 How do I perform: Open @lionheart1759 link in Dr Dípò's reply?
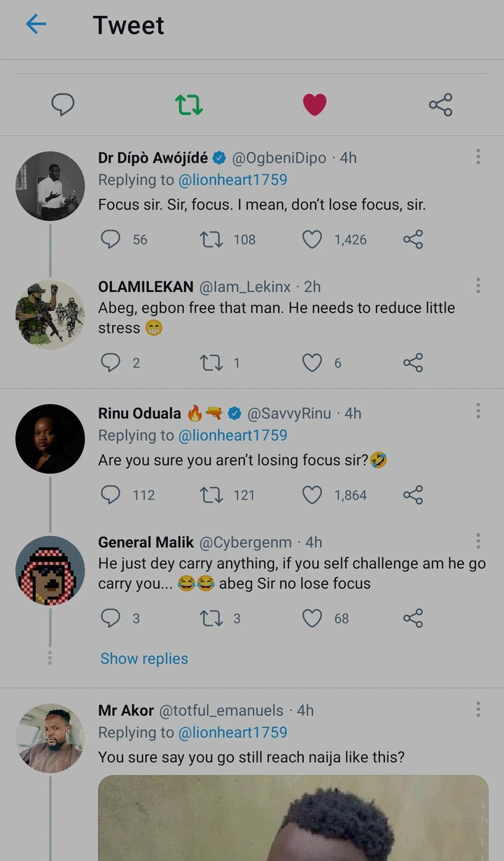click(233, 180)
